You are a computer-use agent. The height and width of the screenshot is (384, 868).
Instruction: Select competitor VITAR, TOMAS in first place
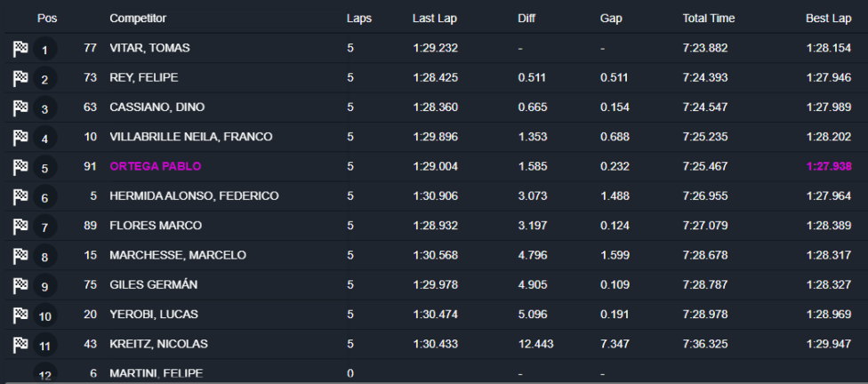(149, 48)
